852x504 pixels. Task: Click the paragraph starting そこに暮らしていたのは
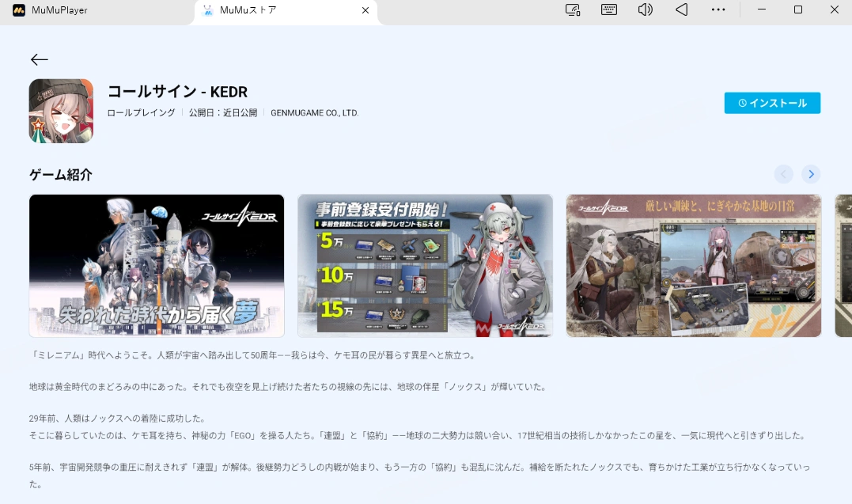click(x=418, y=435)
